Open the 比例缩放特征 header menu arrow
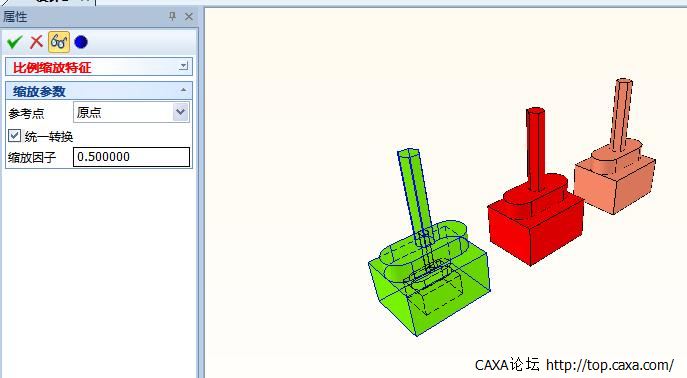Viewport: 687px width, 378px height. click(x=184, y=66)
